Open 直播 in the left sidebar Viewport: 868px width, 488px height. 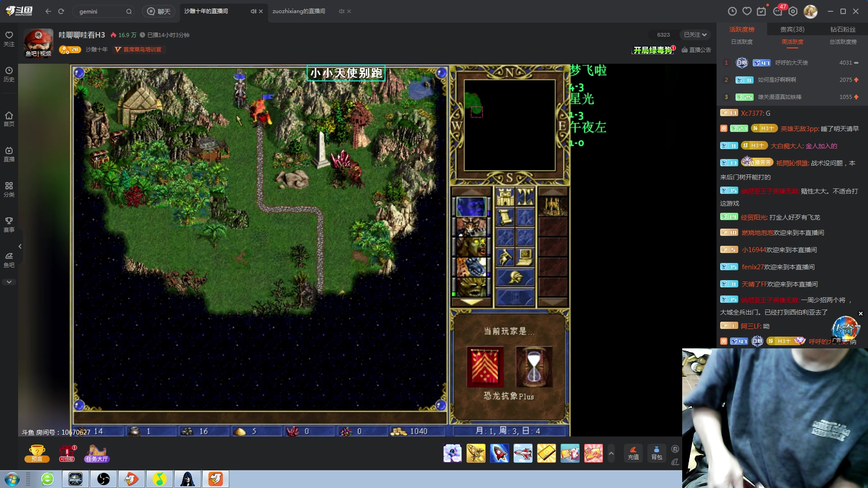tap(9, 154)
